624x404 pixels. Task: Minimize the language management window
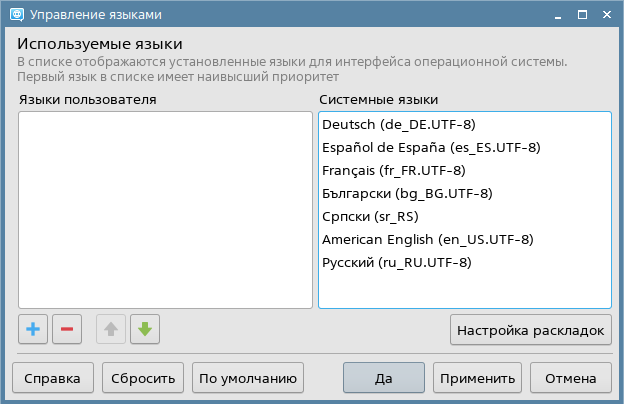tap(557, 15)
